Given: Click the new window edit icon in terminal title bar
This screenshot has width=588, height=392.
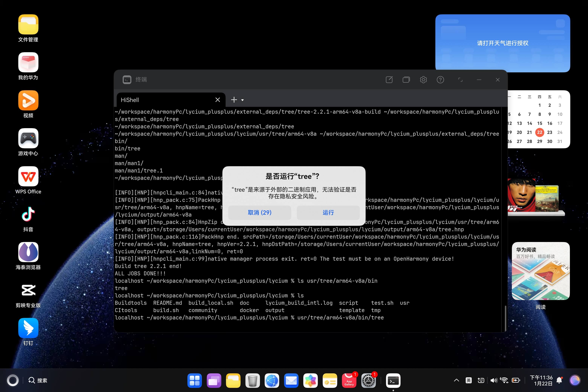Looking at the screenshot, I should [x=389, y=80].
